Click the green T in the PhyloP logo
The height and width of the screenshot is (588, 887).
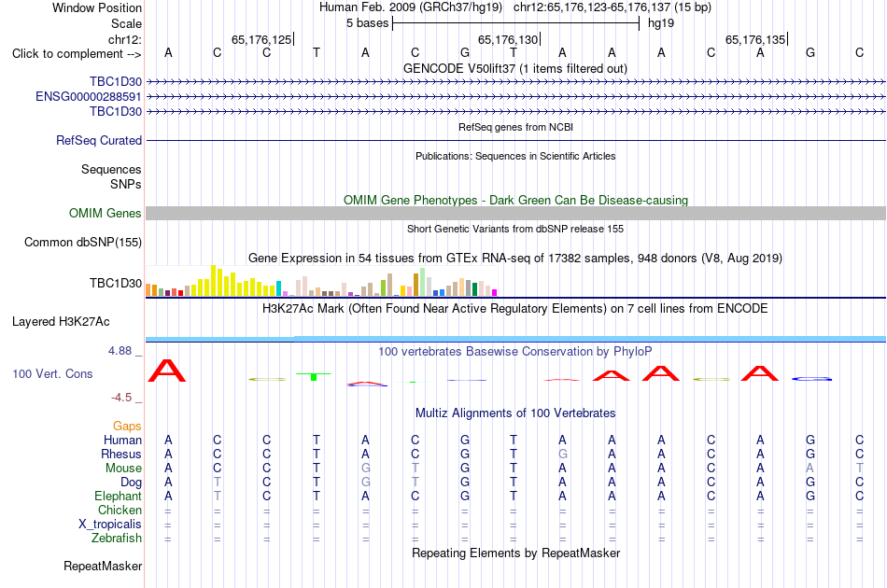tap(314, 376)
